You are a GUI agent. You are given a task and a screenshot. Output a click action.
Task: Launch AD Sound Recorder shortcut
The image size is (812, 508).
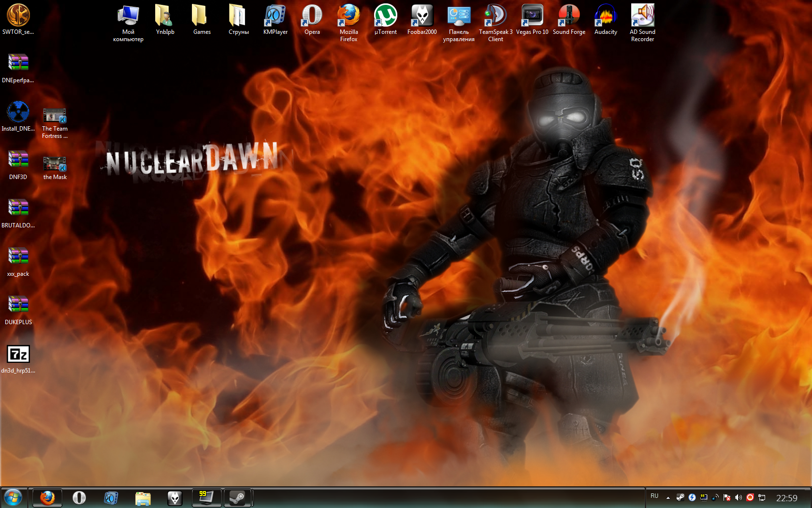coord(643,23)
